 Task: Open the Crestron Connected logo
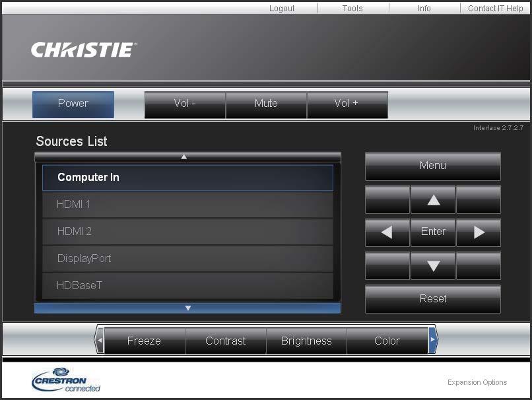pyautogui.click(x=66, y=380)
